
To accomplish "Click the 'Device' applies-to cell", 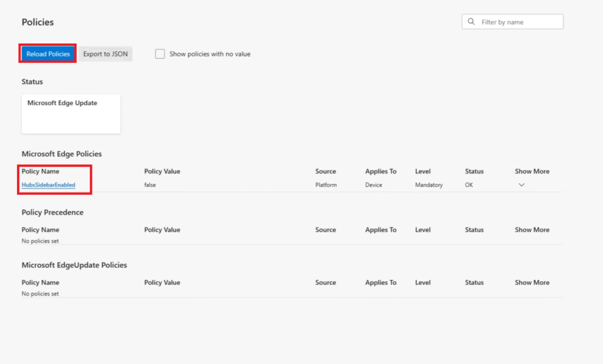I will pyautogui.click(x=373, y=185).
